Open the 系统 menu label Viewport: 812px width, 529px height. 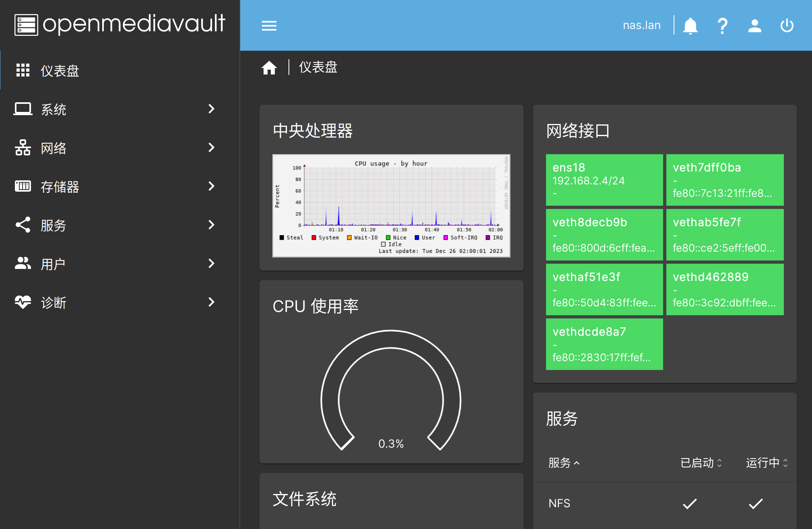pos(54,109)
